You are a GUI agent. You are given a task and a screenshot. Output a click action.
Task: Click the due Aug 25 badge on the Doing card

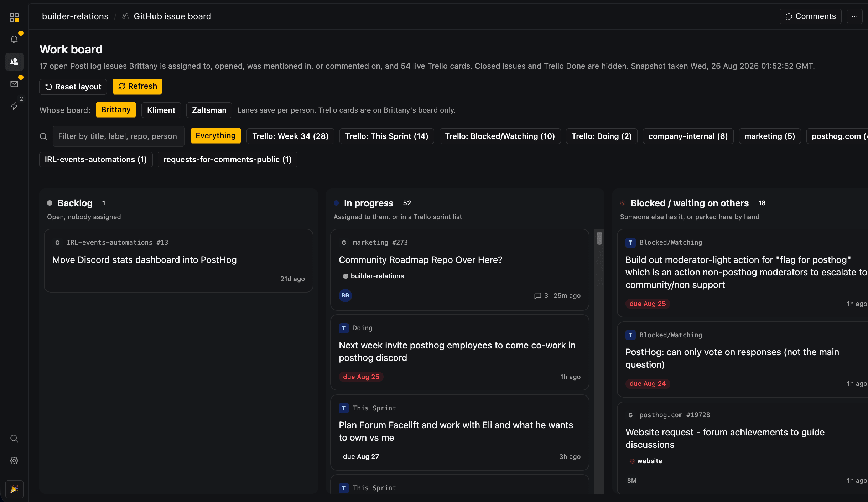361,377
